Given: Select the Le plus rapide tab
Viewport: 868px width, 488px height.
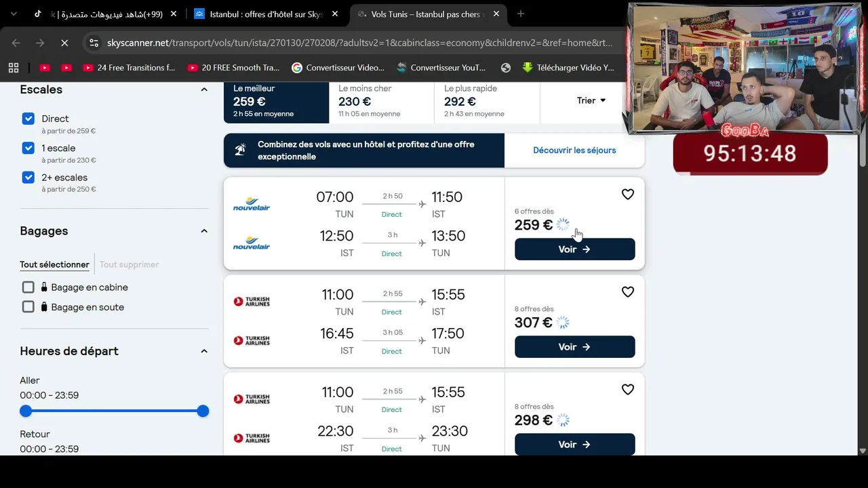Looking at the screenshot, I should click(x=487, y=101).
